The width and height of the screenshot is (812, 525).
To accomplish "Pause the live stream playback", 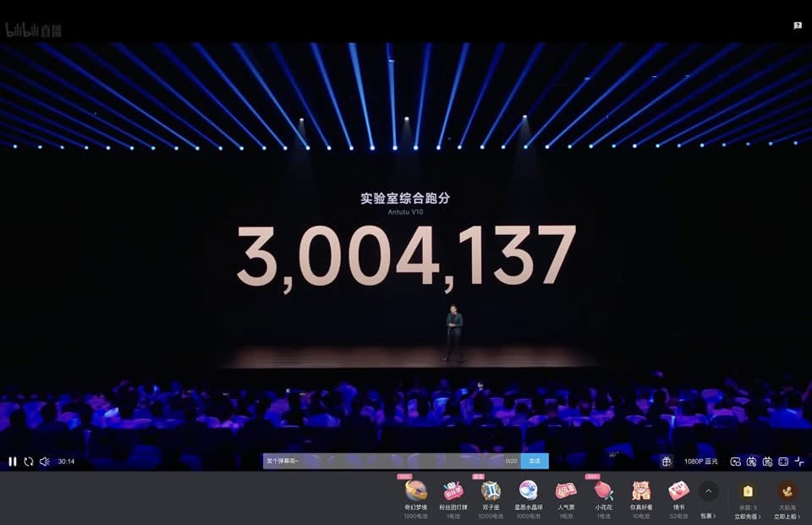I will point(12,462).
